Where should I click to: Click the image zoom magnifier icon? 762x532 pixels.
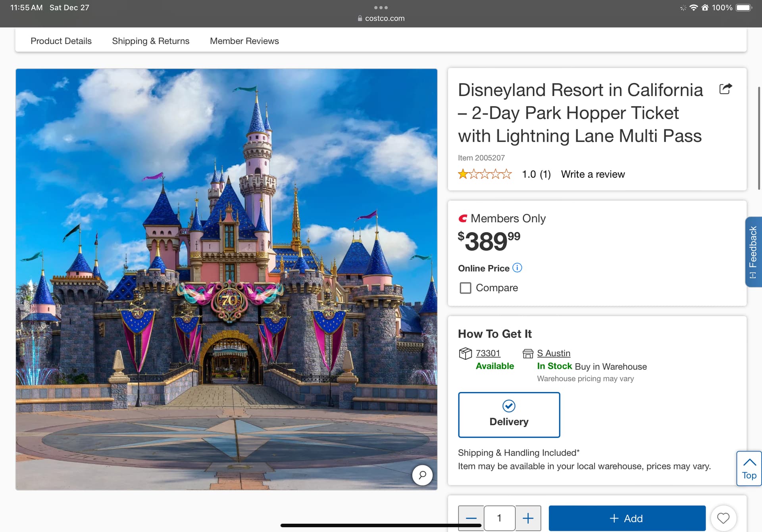[422, 475]
